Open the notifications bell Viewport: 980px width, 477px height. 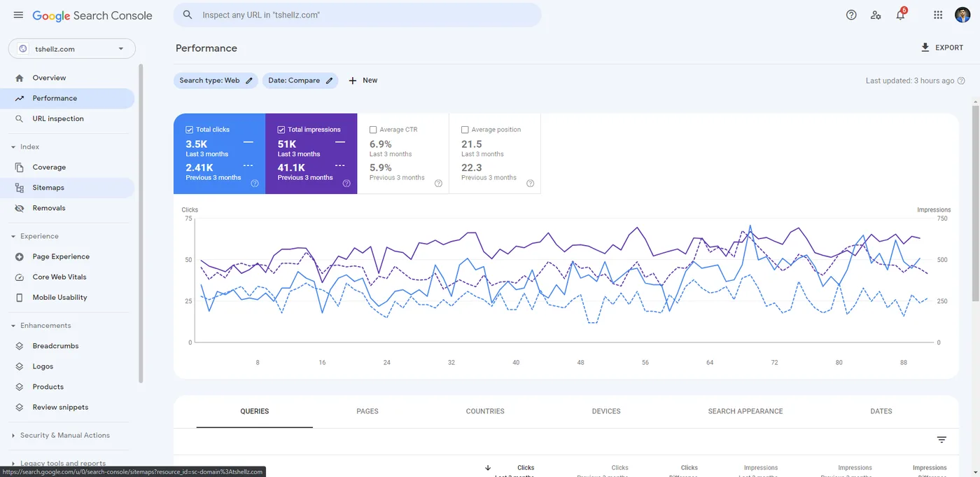click(x=901, y=15)
